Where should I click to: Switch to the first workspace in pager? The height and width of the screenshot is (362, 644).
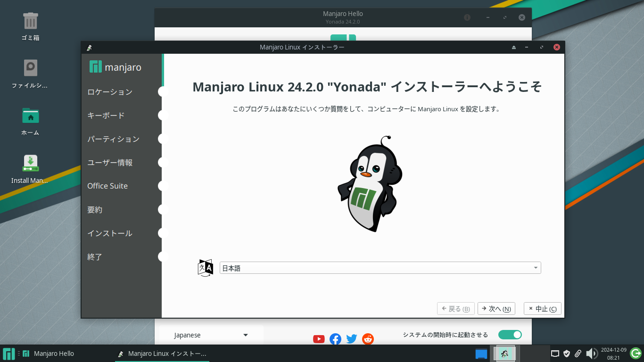point(505,354)
